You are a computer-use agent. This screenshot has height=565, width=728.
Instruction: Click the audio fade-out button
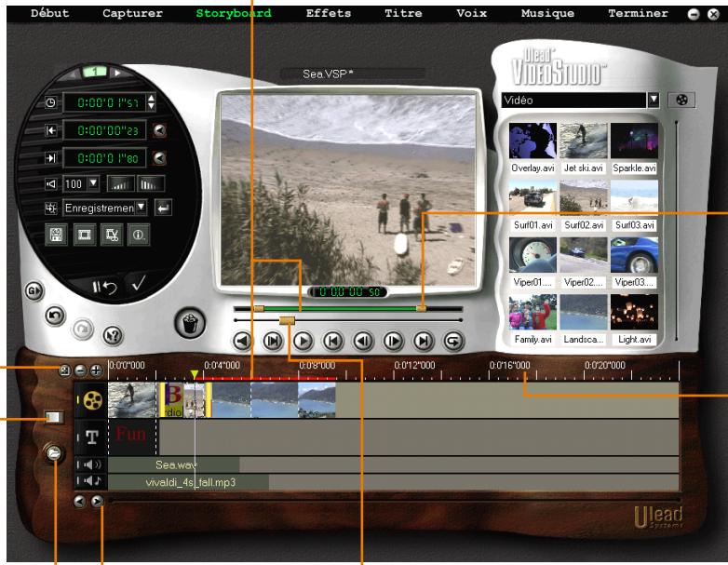pos(151,184)
